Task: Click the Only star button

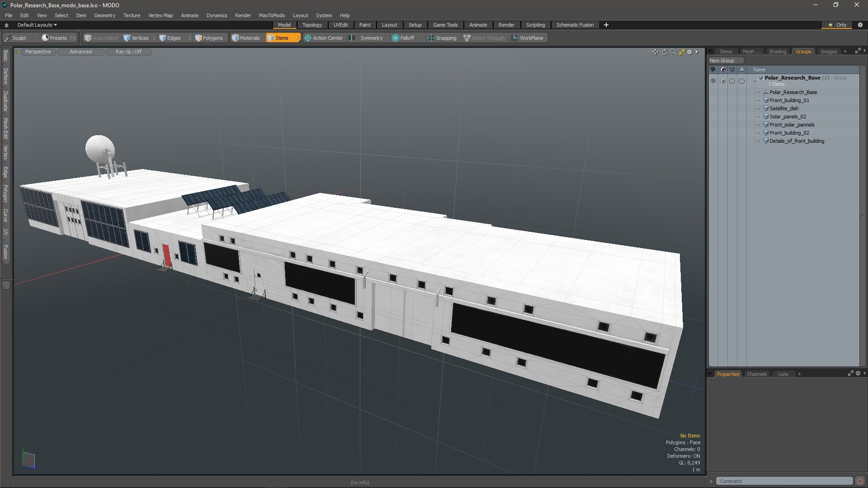Action: (837, 25)
